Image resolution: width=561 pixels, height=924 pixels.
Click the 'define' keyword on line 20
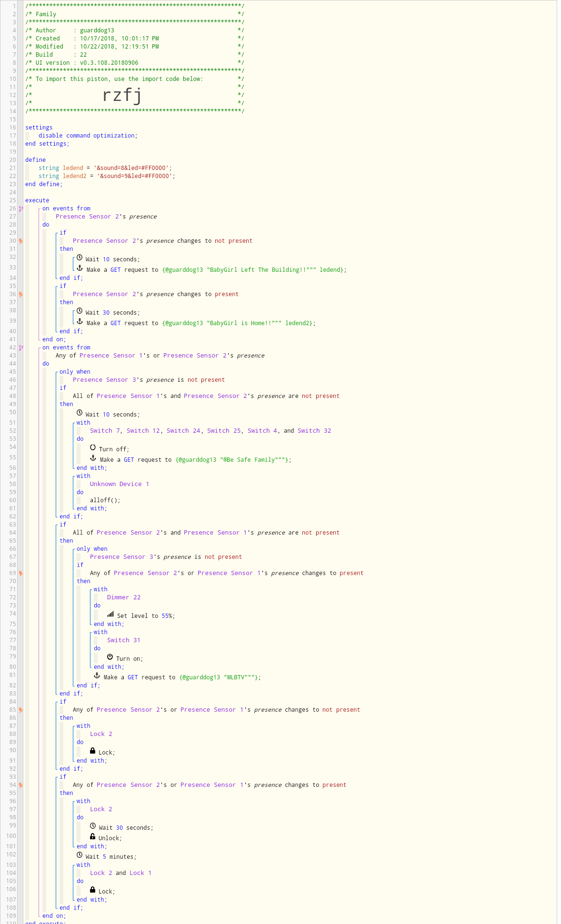click(36, 160)
